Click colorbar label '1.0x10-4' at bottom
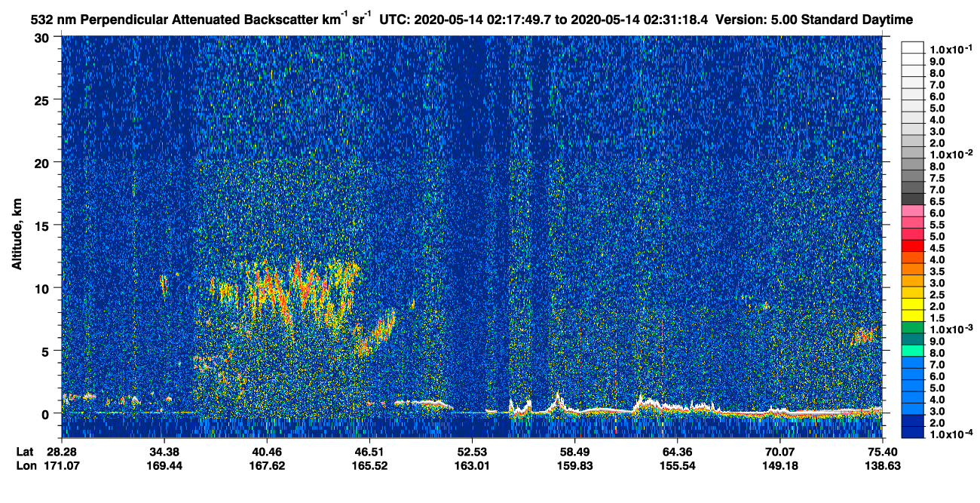Screen dimensions: 980x503 [x=950, y=435]
